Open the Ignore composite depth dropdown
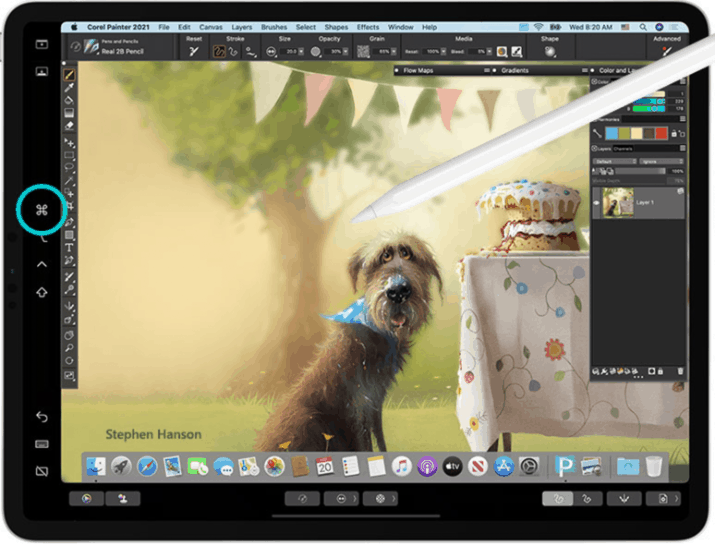 pyautogui.click(x=662, y=161)
